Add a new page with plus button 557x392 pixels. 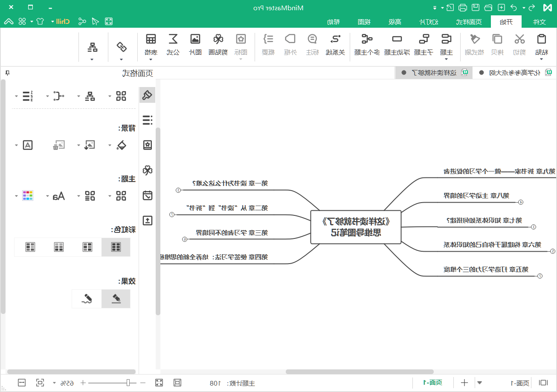[464, 383]
